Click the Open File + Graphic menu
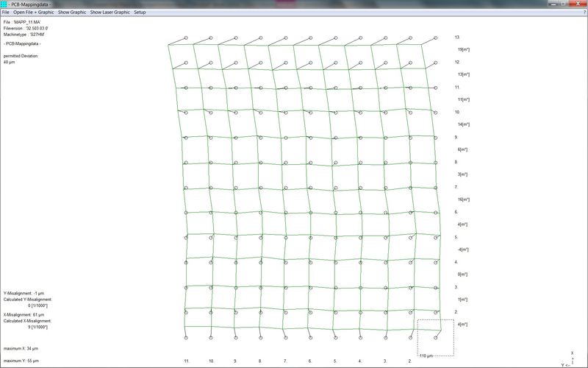Screen dimensions: 588x368 click(34, 13)
